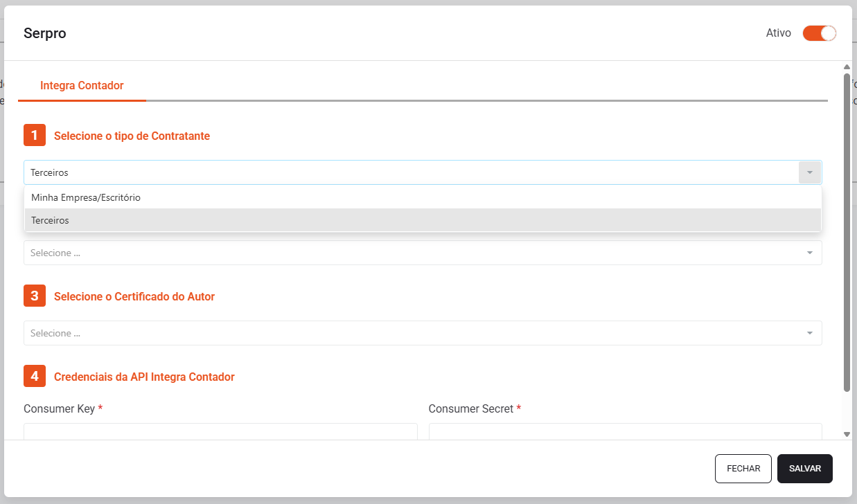Expand the Certificado do Autor dropdown arrow
The height and width of the screenshot is (504, 857).
809,333
